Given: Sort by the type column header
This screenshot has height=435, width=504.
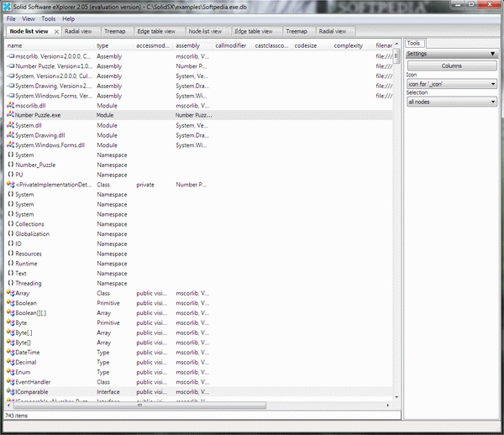Looking at the screenshot, I should tap(115, 45).
